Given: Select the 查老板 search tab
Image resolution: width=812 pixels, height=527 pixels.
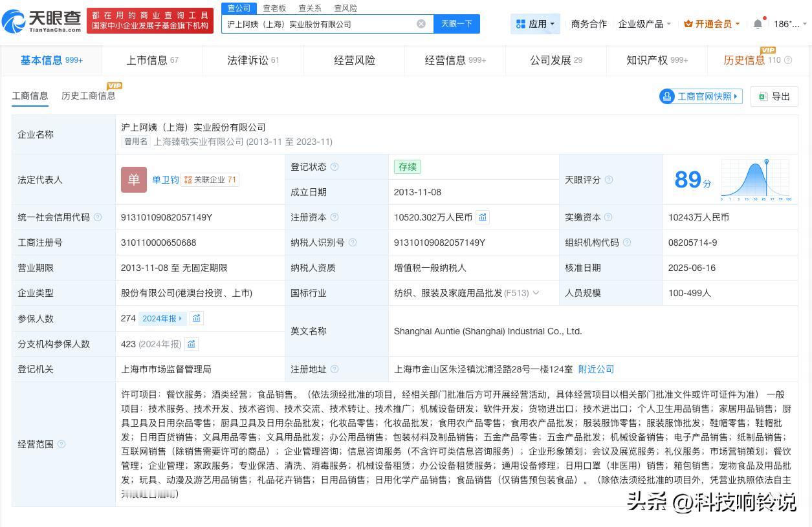Looking at the screenshot, I should click(x=274, y=8).
